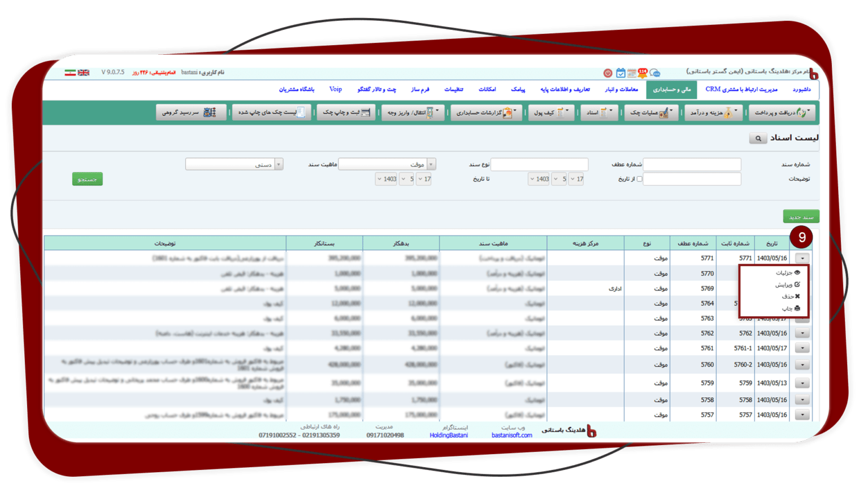Go to Voip tab

336,90
